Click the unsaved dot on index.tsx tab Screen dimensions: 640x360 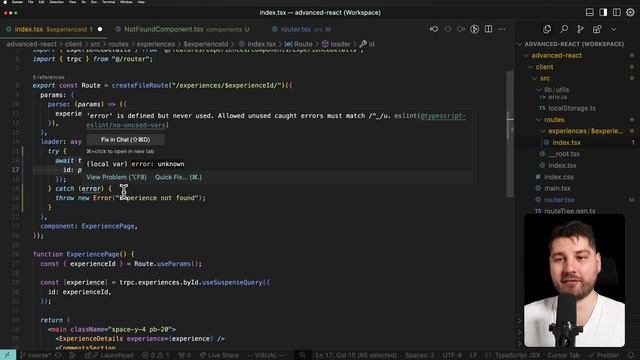click(x=100, y=29)
